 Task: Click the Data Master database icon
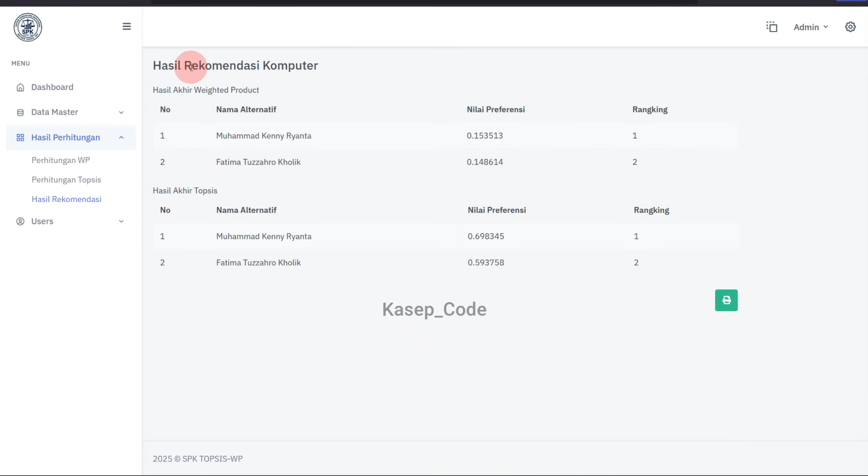(20, 112)
